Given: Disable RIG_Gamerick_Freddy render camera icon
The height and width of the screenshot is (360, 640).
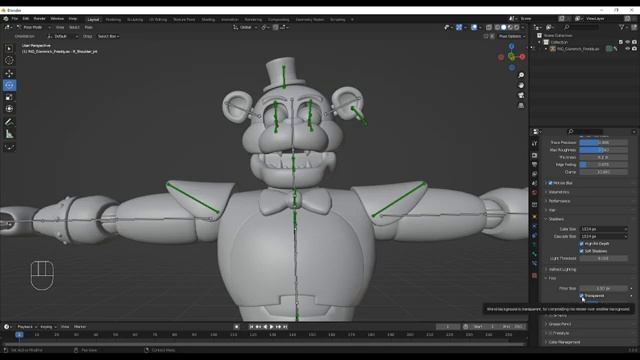Looking at the screenshot, I should point(634,49).
